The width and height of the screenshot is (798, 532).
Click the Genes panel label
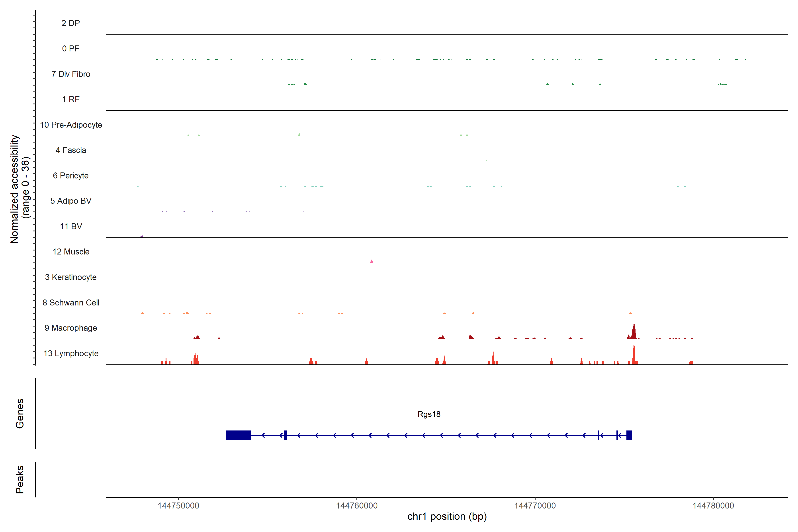20,414
